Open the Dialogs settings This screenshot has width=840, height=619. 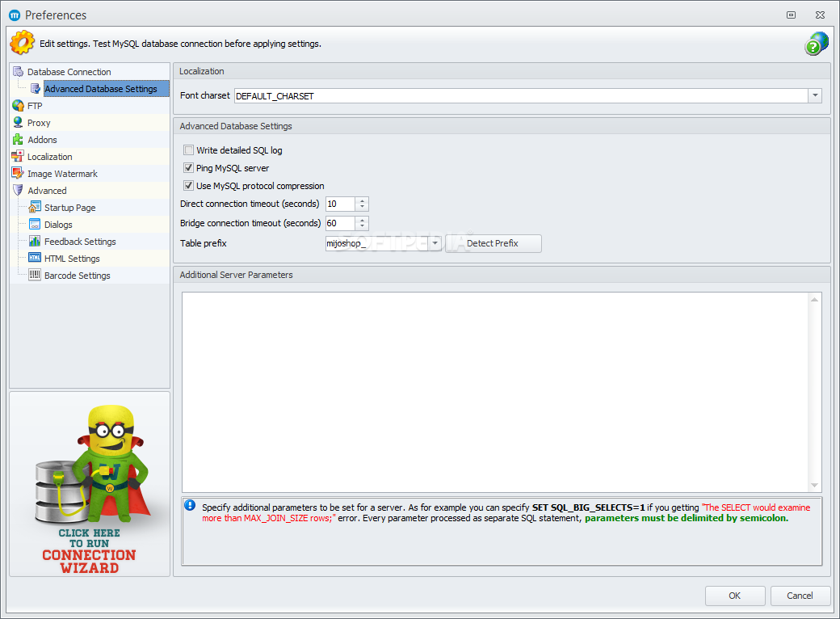pyautogui.click(x=58, y=225)
